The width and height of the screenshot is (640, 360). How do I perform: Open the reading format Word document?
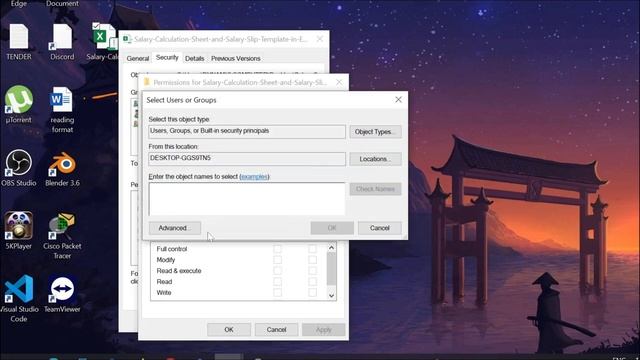pyautogui.click(x=62, y=109)
